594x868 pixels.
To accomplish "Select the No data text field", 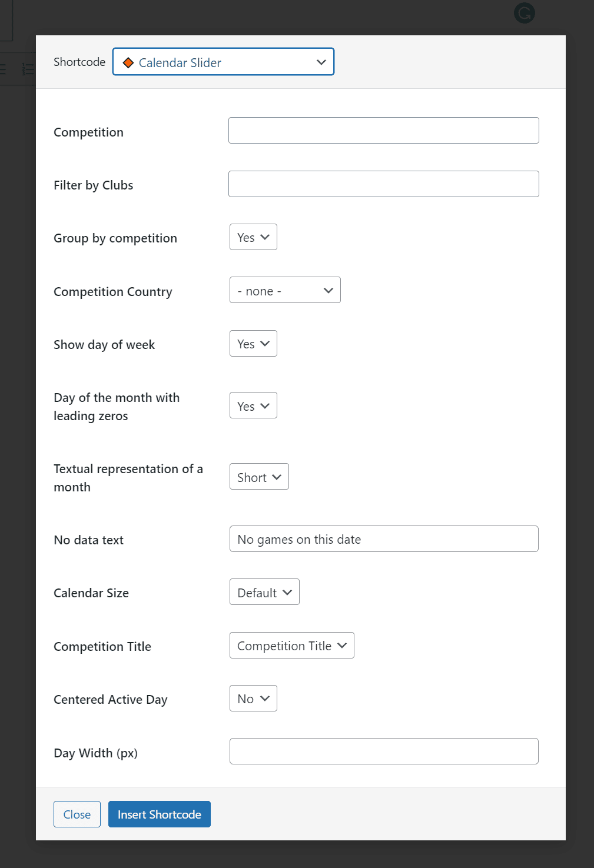I will coord(383,538).
